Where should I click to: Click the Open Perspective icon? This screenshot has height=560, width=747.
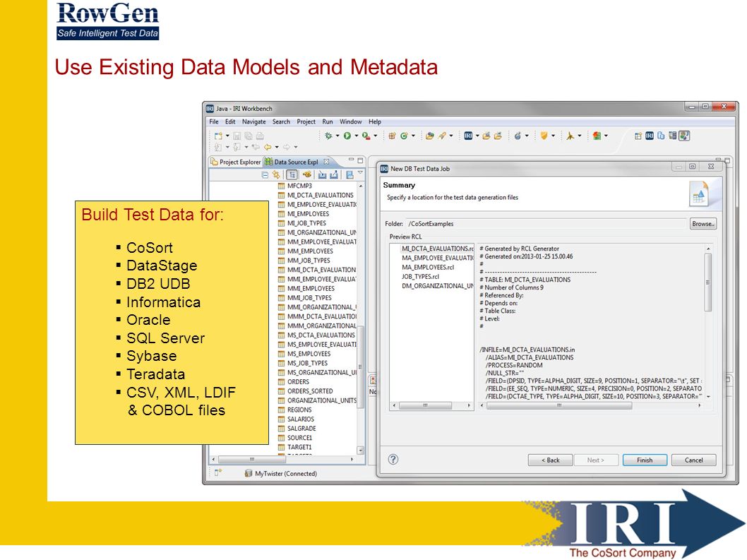point(638,136)
